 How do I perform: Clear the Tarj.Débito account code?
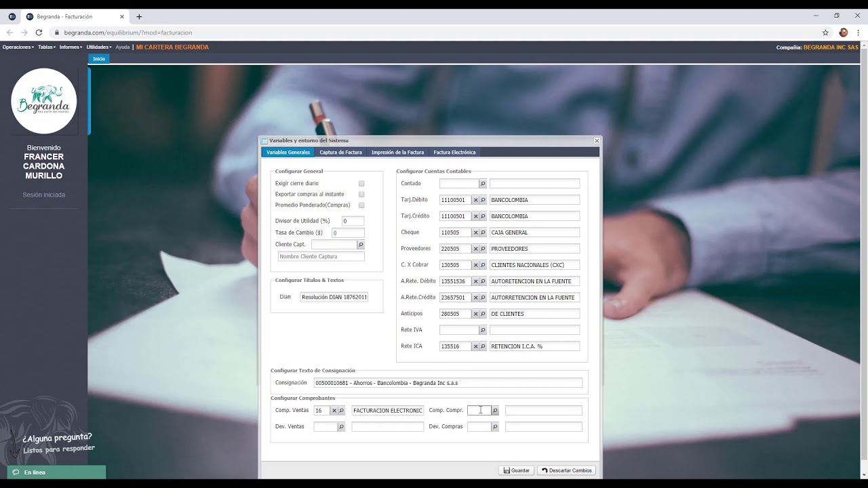click(x=475, y=200)
